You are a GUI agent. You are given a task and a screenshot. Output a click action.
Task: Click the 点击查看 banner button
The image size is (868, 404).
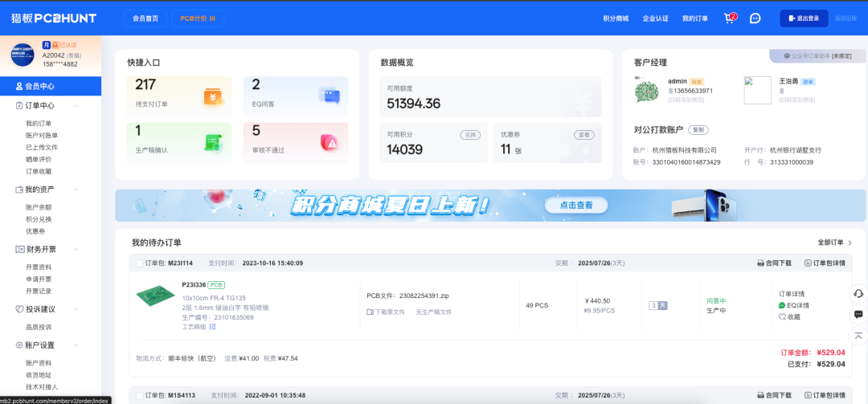pos(575,206)
